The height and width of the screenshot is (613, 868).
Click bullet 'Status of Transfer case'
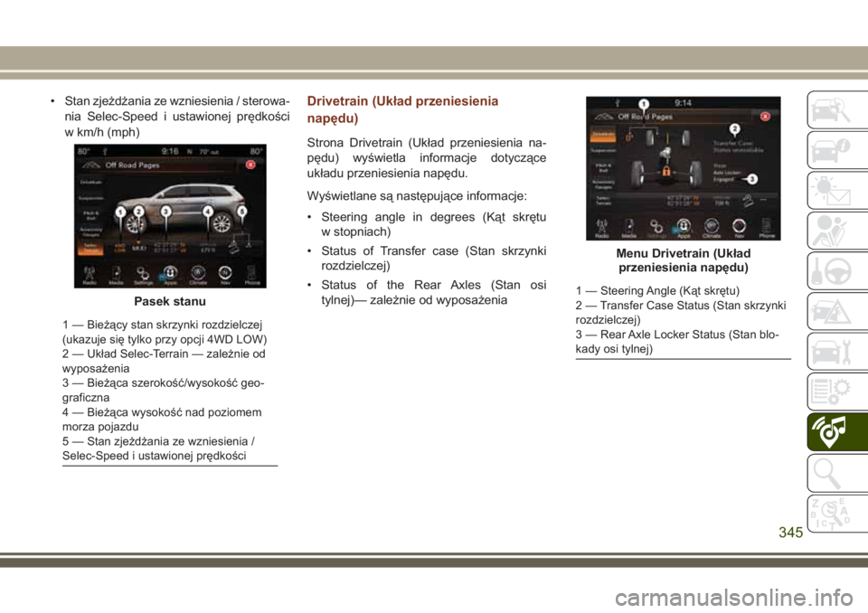click(433, 259)
